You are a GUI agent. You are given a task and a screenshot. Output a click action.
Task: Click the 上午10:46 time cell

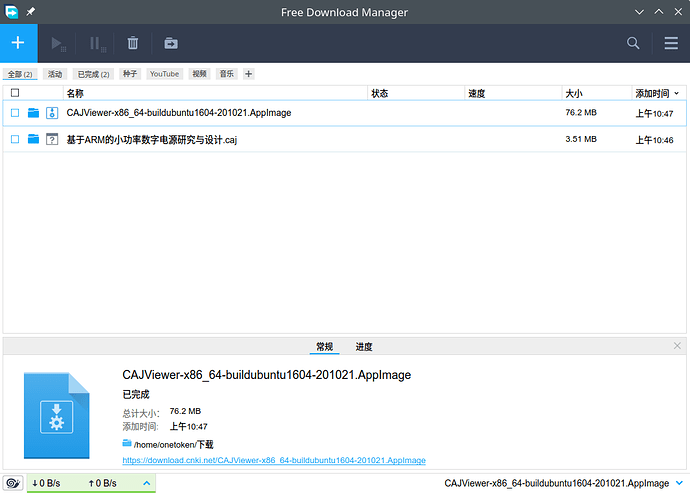coord(654,140)
